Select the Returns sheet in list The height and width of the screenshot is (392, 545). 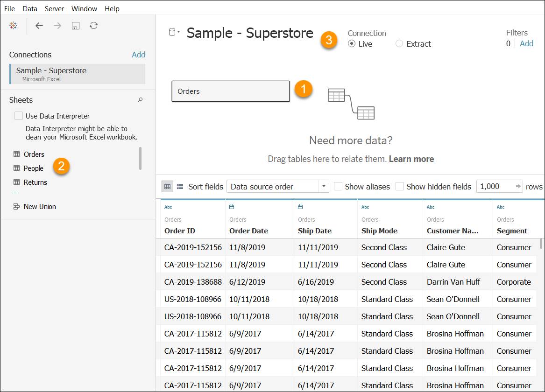click(35, 182)
